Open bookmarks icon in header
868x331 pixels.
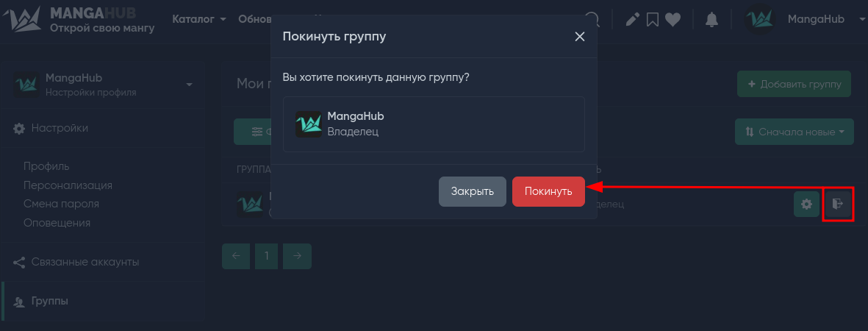tap(653, 19)
